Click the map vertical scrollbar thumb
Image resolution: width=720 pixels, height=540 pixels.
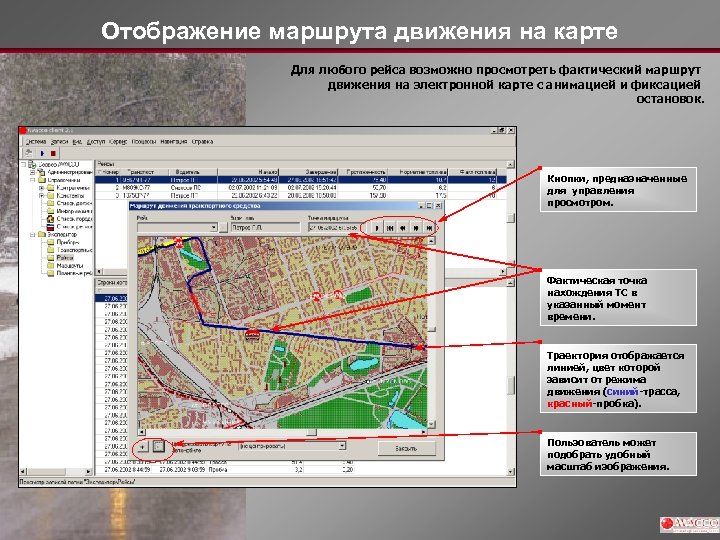coord(432,329)
